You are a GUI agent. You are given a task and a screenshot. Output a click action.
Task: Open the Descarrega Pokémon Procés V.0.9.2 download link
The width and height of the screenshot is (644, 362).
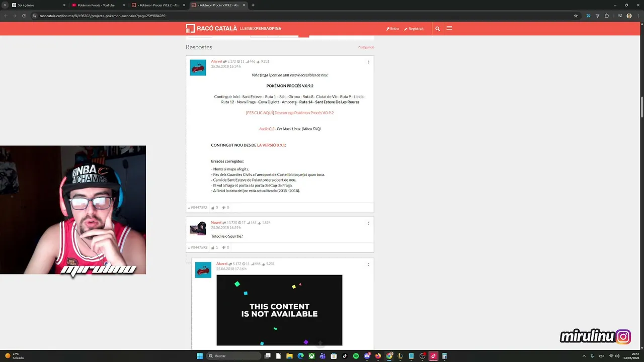tap(290, 113)
